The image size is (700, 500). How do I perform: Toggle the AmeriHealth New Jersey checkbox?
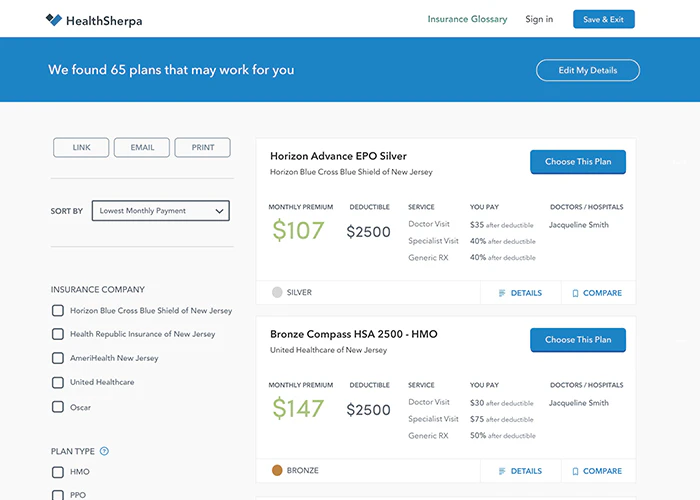tap(58, 358)
